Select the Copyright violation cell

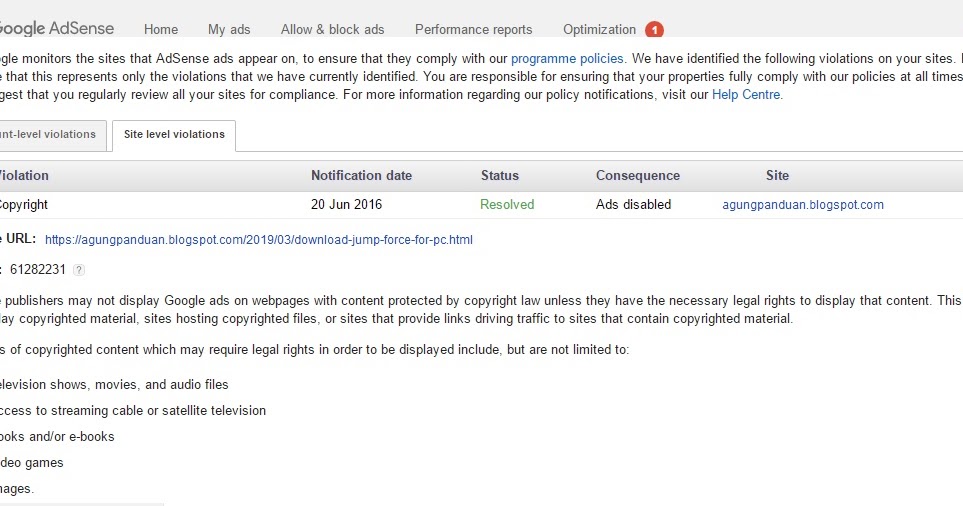[x=23, y=204]
